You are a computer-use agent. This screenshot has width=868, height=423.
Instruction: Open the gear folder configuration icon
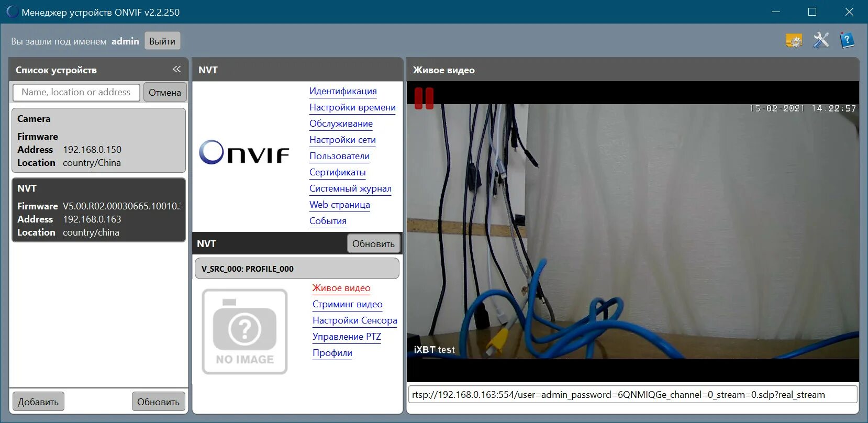click(794, 40)
